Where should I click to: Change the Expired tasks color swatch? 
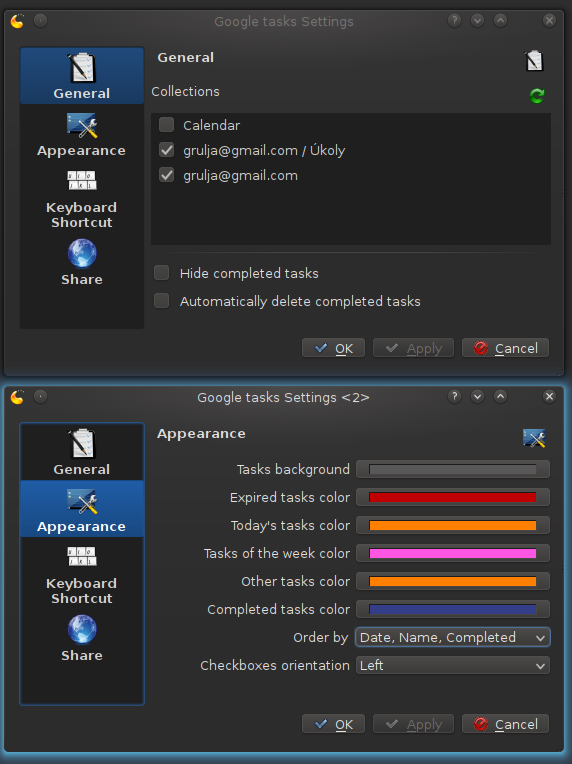point(453,497)
